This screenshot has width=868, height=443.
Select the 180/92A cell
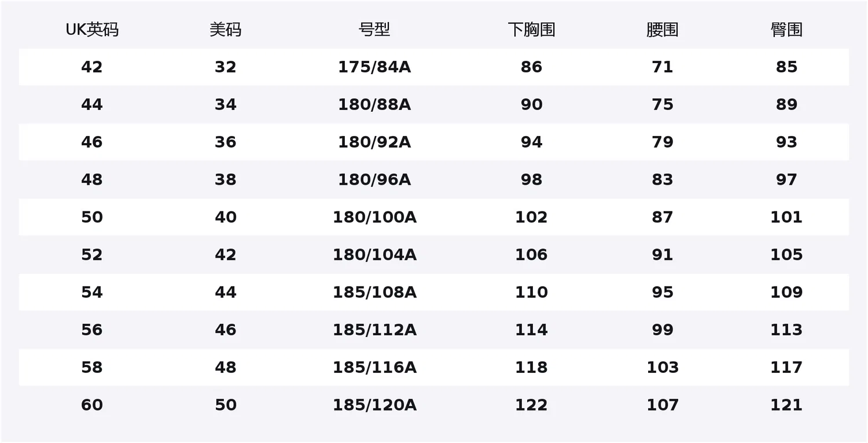click(374, 142)
